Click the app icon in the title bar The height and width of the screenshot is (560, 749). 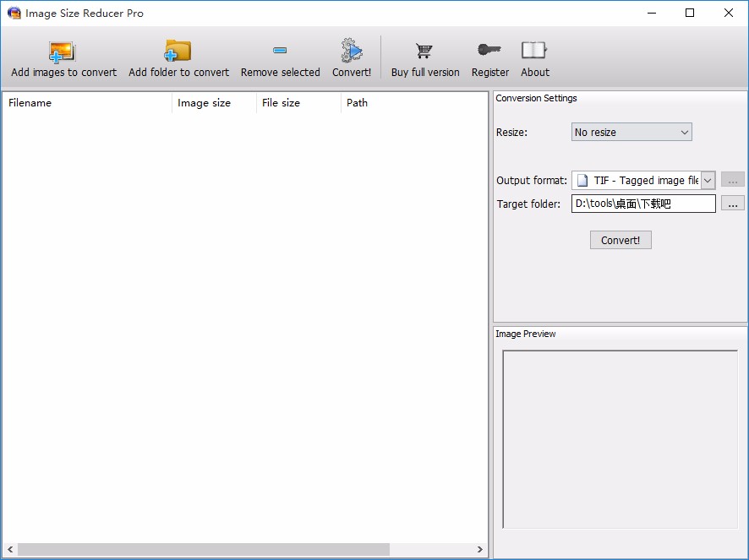tap(14, 13)
